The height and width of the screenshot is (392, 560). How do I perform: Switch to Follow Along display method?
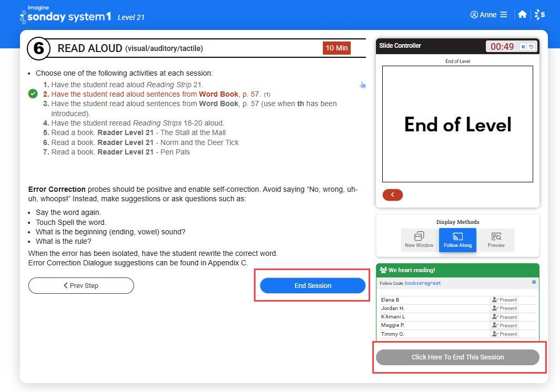[457, 240]
